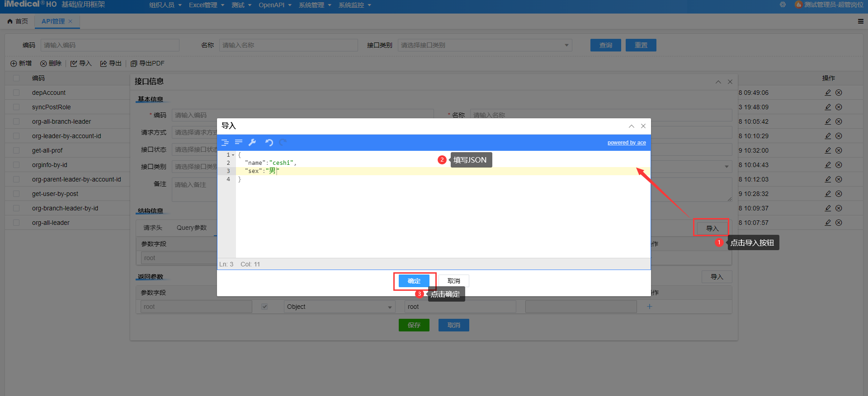Toggle the select-all checkbox in table header
This screenshot has height=396, width=868.
coord(16,78)
